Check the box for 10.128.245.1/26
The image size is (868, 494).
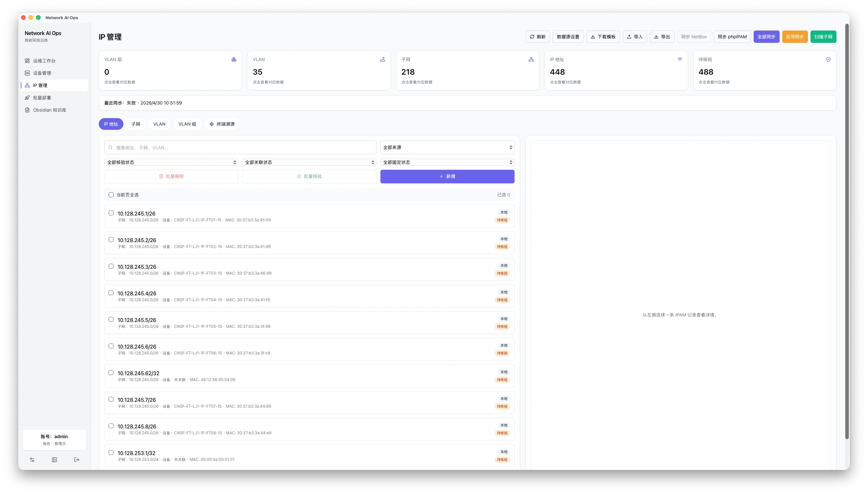click(x=111, y=213)
